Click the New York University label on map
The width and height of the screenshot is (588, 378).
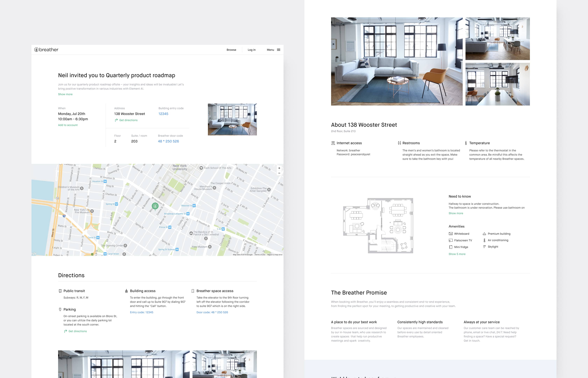[x=180, y=167]
